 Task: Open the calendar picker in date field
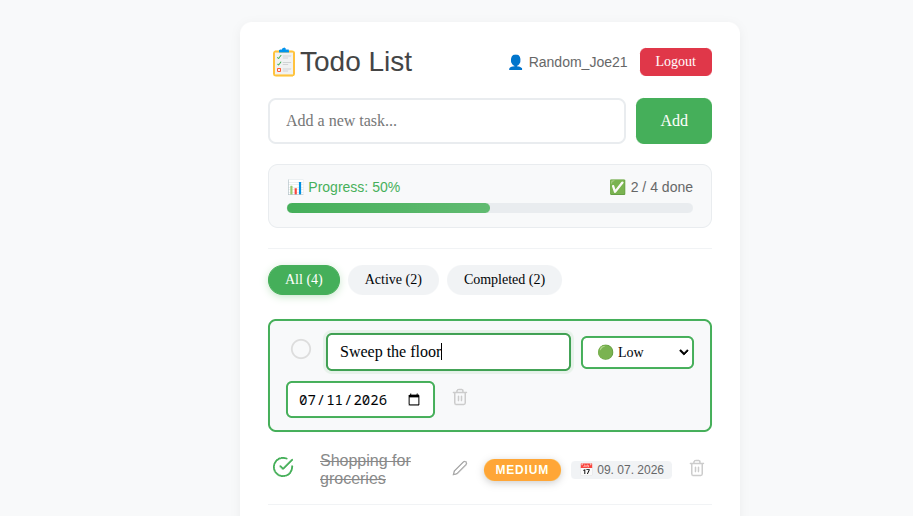coord(414,400)
